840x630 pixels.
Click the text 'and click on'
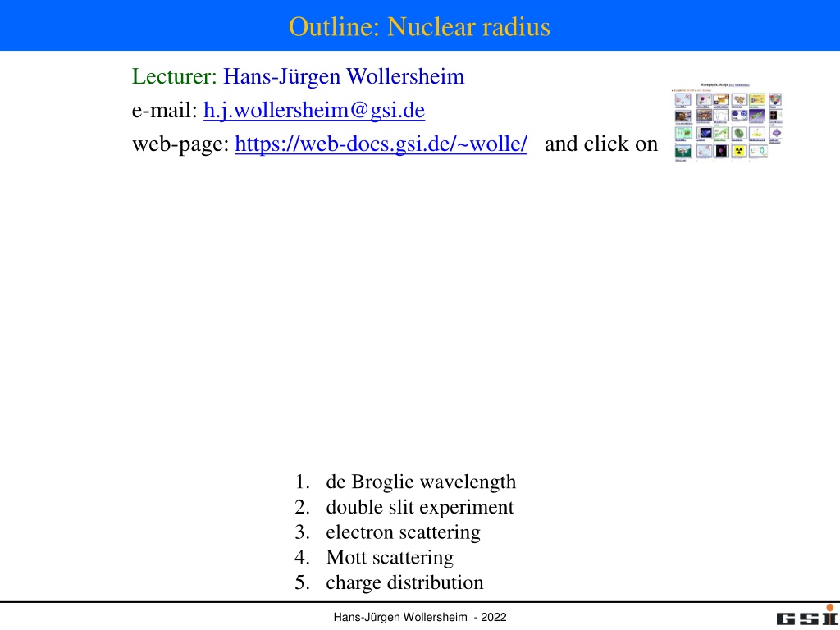pyautogui.click(x=601, y=144)
